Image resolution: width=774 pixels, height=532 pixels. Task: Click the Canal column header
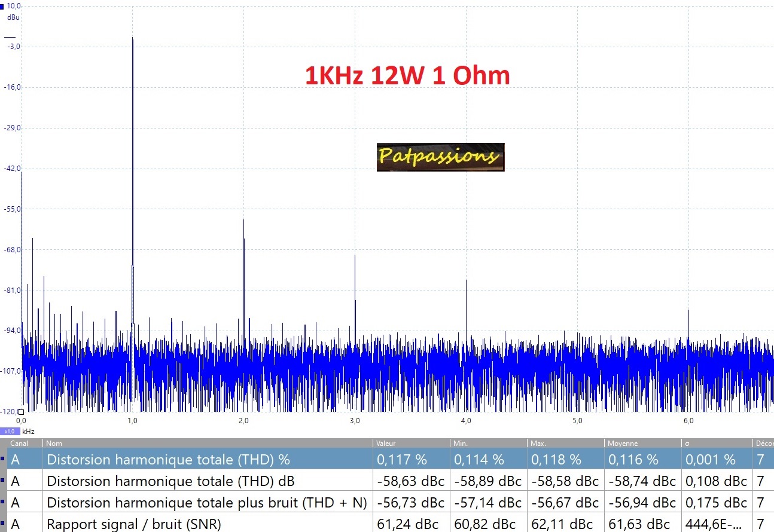point(19,444)
